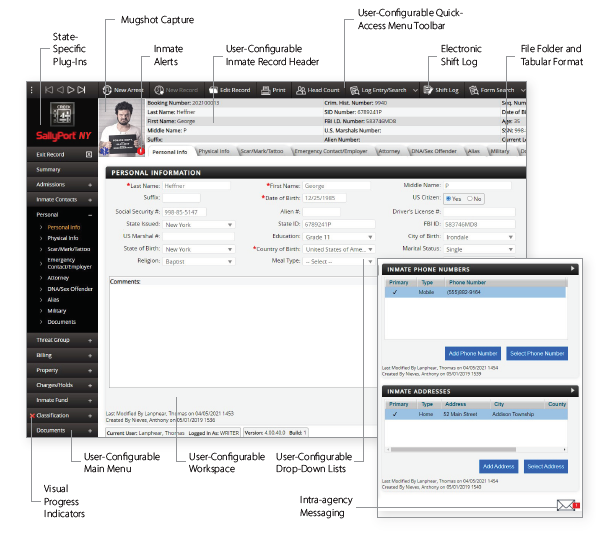Switch to Attorney tab
This screenshot has height=536, width=608.
coord(389,151)
